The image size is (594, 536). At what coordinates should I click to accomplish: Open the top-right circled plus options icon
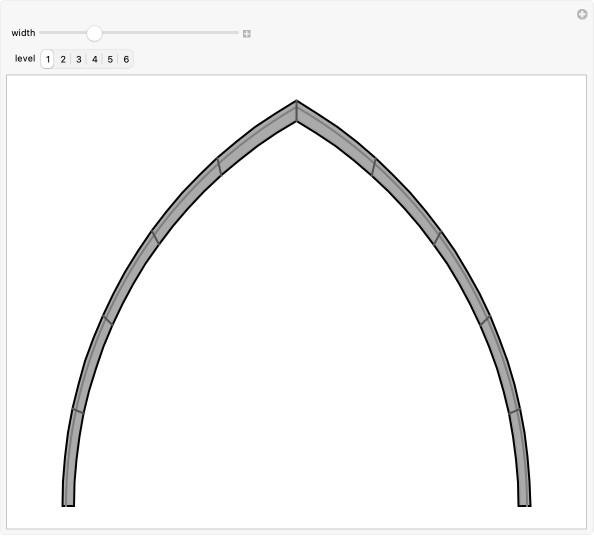point(582,15)
